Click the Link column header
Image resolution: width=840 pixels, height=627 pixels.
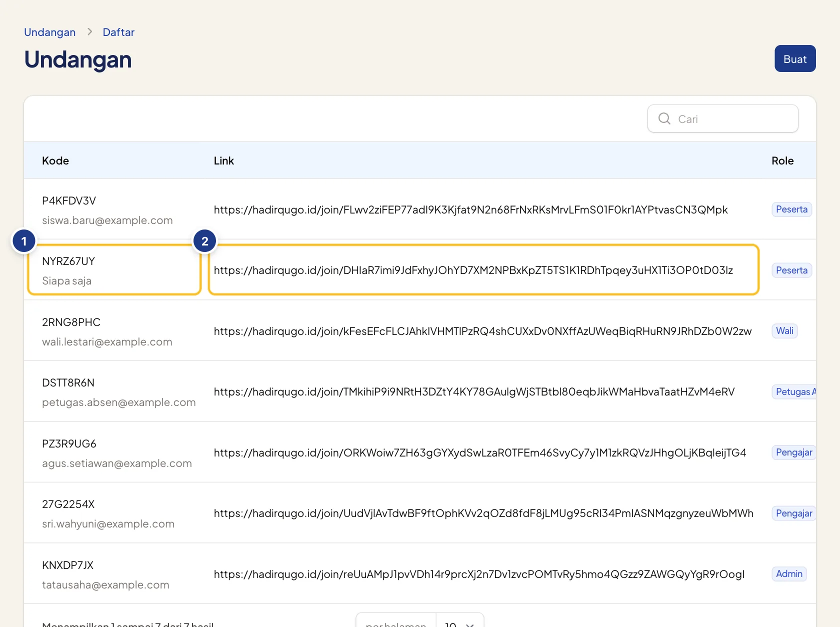[x=224, y=161]
